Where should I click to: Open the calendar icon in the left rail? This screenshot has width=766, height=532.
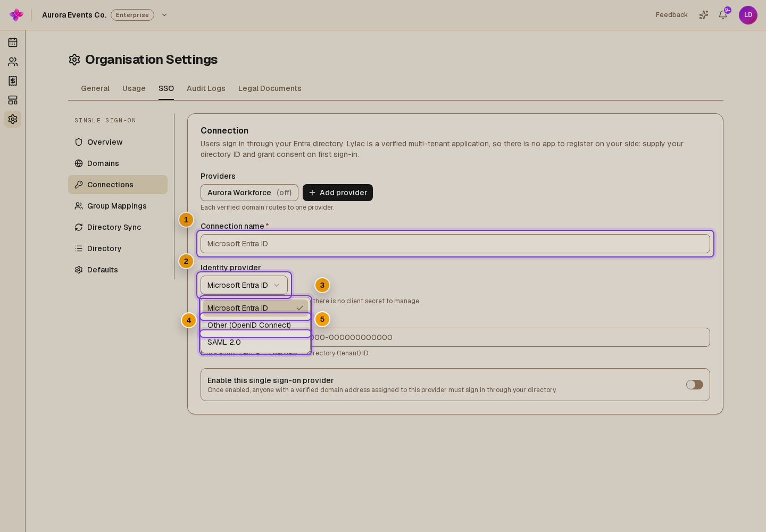click(13, 43)
